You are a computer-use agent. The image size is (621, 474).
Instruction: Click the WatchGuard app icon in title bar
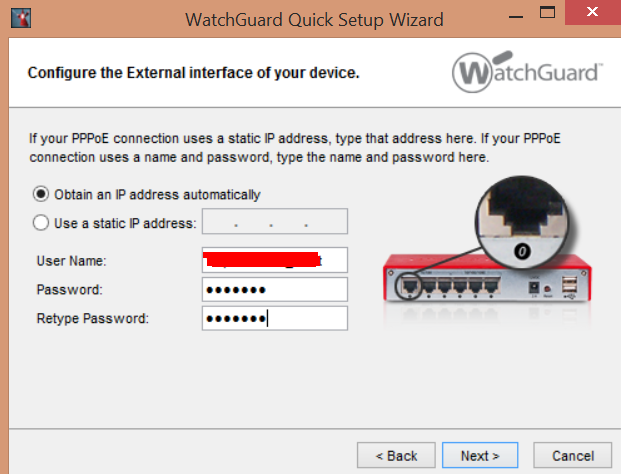tap(21, 18)
